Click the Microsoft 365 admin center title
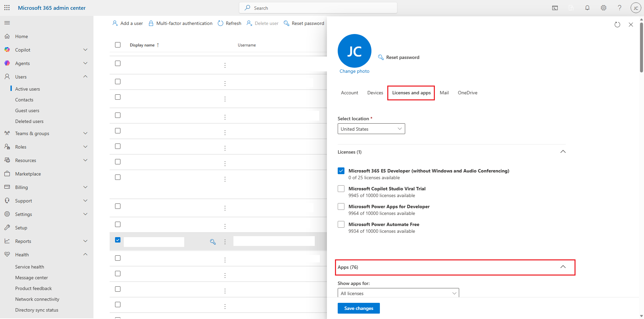The width and height of the screenshot is (644, 319). (52, 8)
